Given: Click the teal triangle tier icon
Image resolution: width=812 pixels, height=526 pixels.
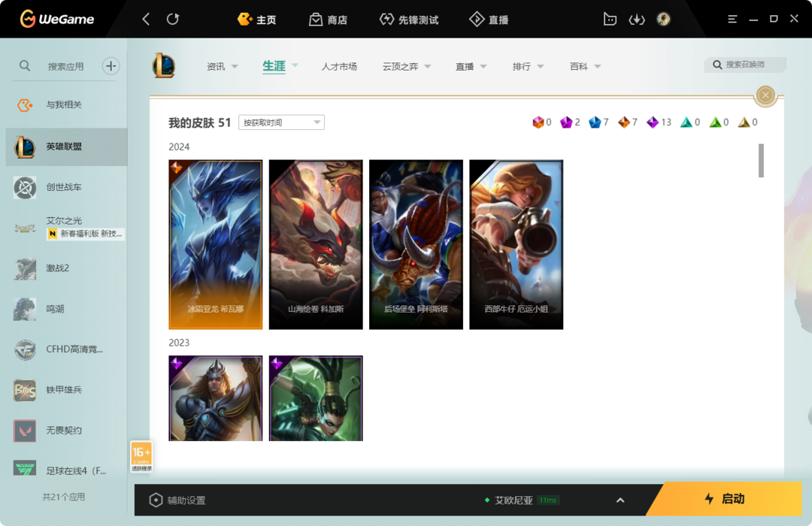Looking at the screenshot, I should point(686,122).
